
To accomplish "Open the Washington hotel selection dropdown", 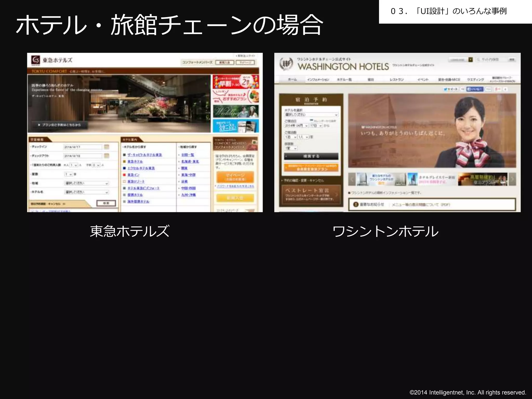I will (311, 115).
